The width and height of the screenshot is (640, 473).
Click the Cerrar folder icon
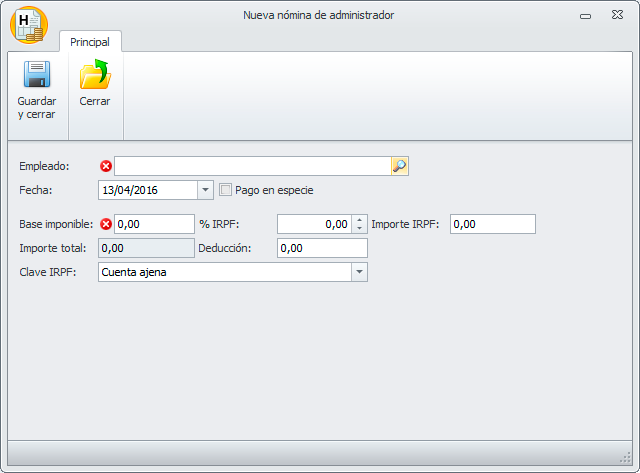[95, 74]
